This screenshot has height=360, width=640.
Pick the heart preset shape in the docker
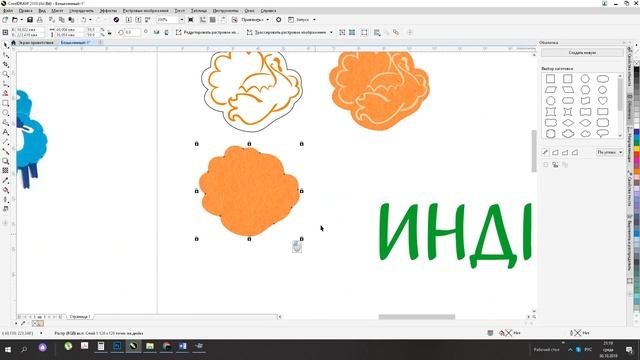point(603,100)
